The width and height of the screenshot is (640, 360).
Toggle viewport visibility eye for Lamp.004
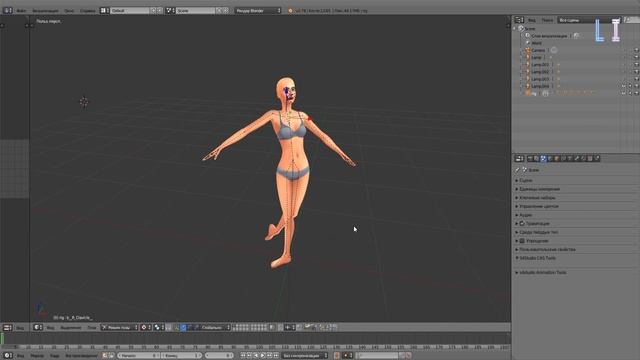point(624,86)
